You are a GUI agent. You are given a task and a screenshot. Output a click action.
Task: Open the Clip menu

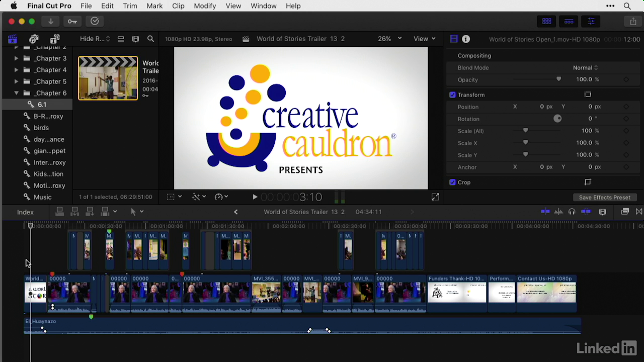[178, 6]
